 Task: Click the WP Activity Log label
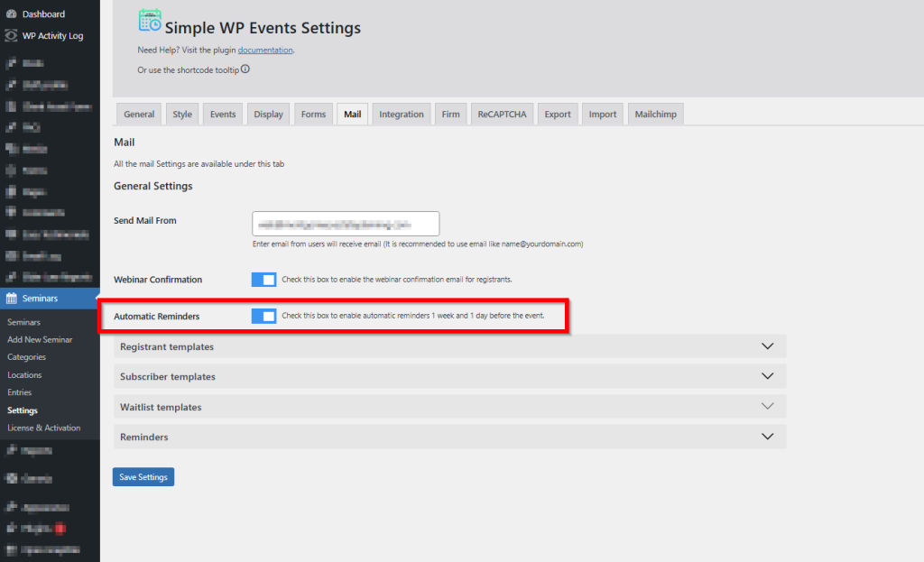coord(52,36)
